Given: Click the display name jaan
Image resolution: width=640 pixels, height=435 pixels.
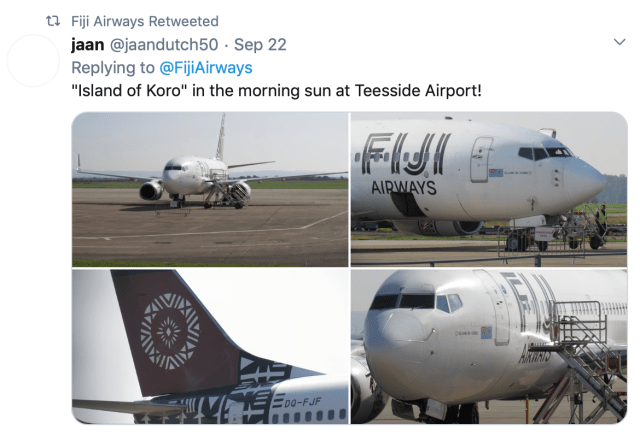Looking at the screenshot, I should tap(88, 44).
